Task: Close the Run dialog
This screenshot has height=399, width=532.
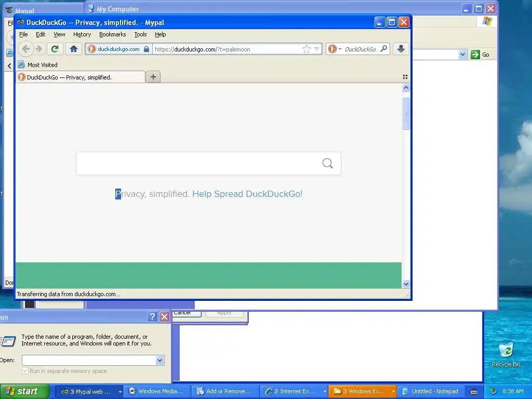Action: [x=164, y=316]
